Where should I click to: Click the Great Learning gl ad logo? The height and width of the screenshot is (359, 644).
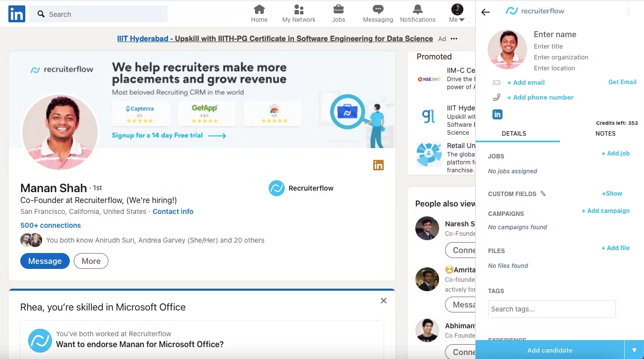pos(428,116)
